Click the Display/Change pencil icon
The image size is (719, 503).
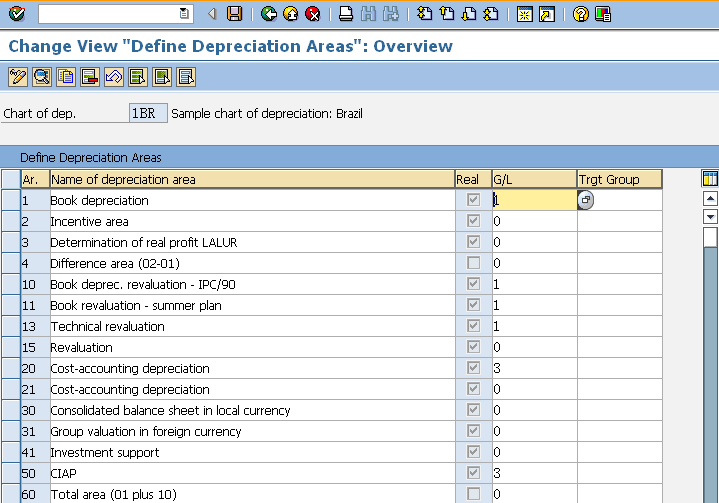point(18,77)
